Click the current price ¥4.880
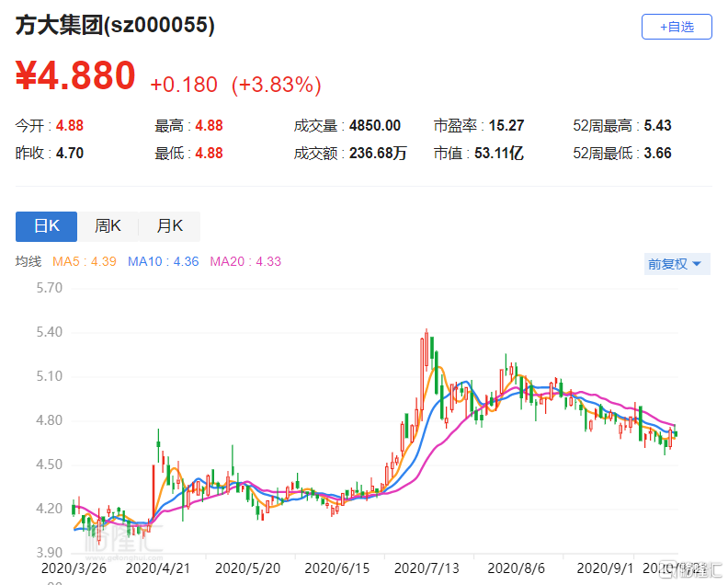This screenshot has height=585, width=728. 75,75
